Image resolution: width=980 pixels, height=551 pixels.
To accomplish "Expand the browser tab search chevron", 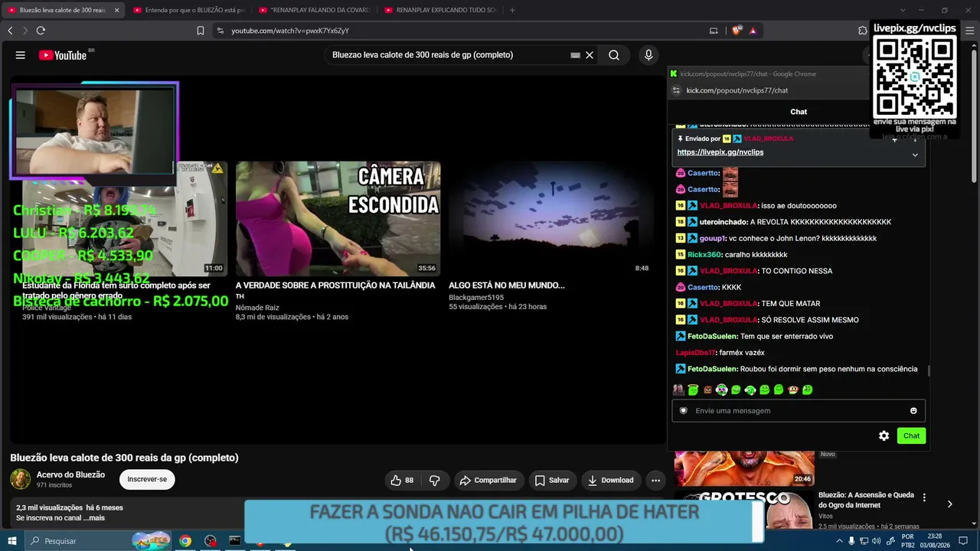I will (x=903, y=10).
